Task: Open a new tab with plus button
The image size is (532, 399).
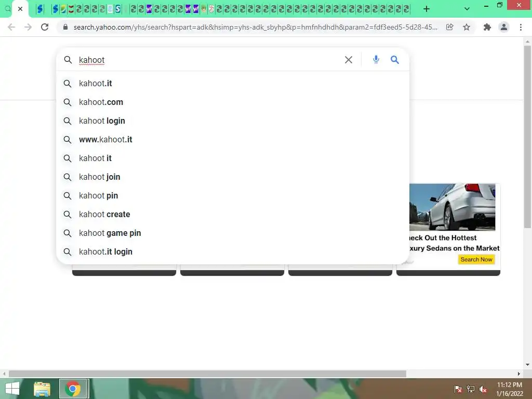Action: coord(427,9)
